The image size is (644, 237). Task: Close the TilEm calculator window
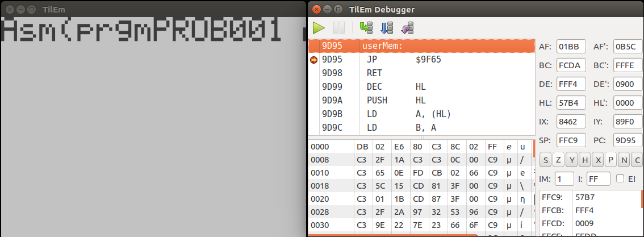(x=10, y=10)
